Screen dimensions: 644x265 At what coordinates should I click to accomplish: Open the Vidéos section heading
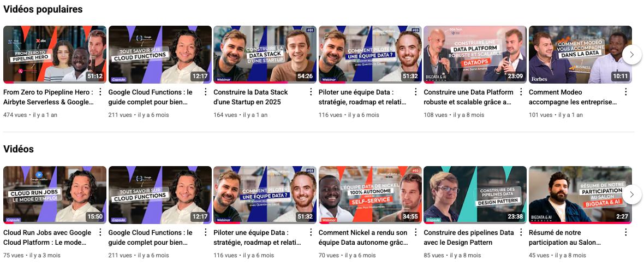(x=19, y=149)
